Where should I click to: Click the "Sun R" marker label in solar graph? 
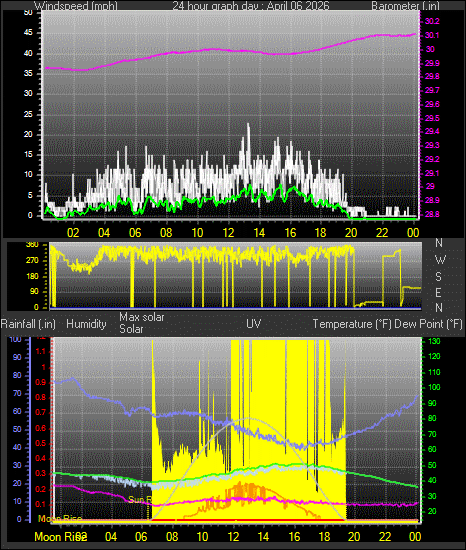click(140, 499)
